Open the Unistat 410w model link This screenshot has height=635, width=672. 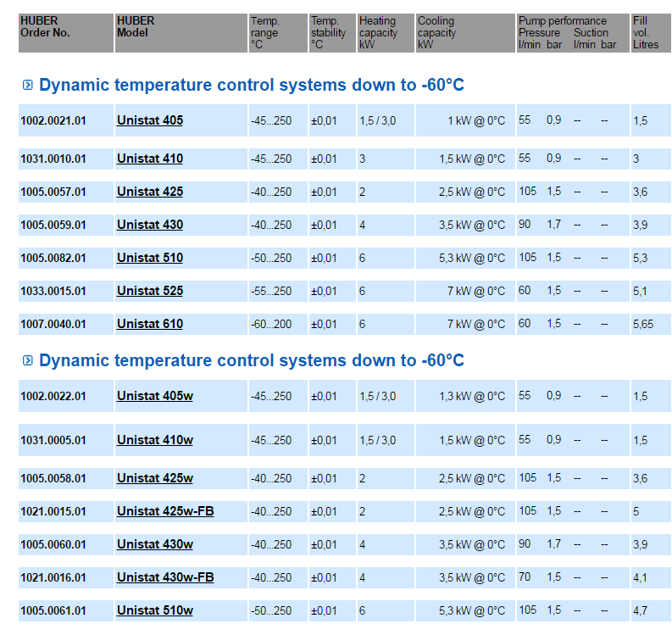tap(155, 440)
